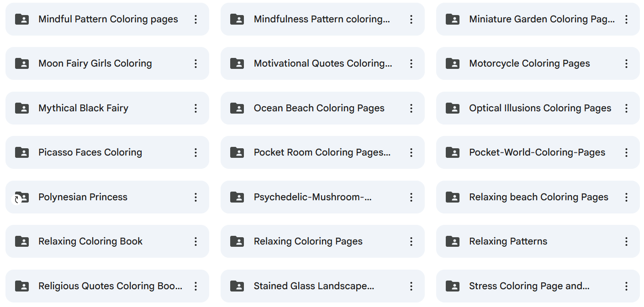The image size is (644, 307).
Task: Click the folder icon beside Picasso Faces Coloring
Action: coord(22,152)
